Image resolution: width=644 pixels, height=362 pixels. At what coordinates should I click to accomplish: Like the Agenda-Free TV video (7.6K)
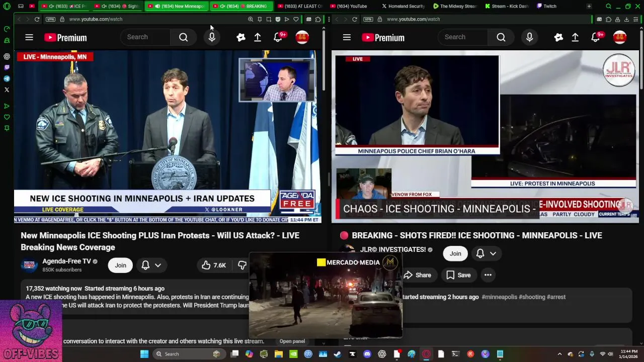(x=214, y=265)
